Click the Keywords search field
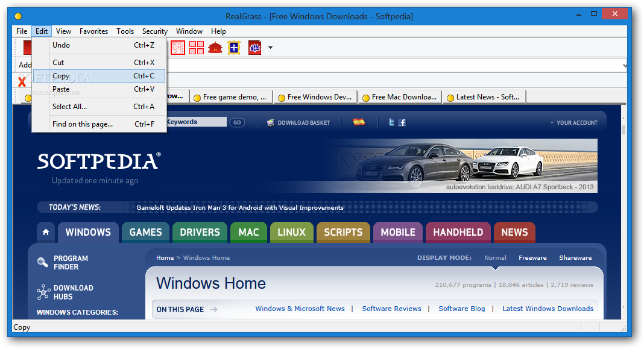 click(197, 122)
